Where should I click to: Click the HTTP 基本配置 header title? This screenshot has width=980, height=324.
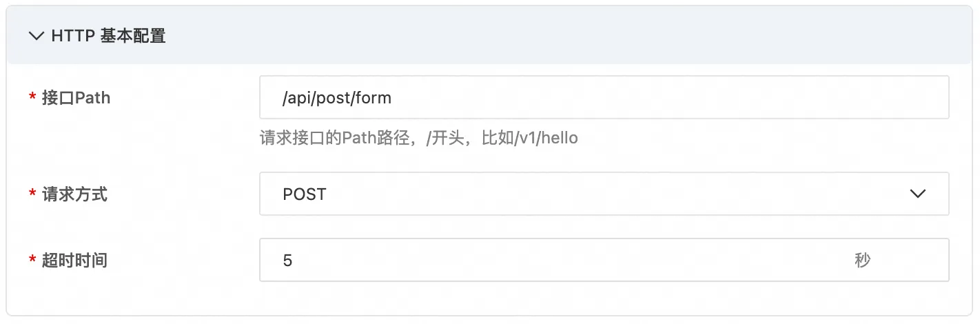tap(108, 37)
